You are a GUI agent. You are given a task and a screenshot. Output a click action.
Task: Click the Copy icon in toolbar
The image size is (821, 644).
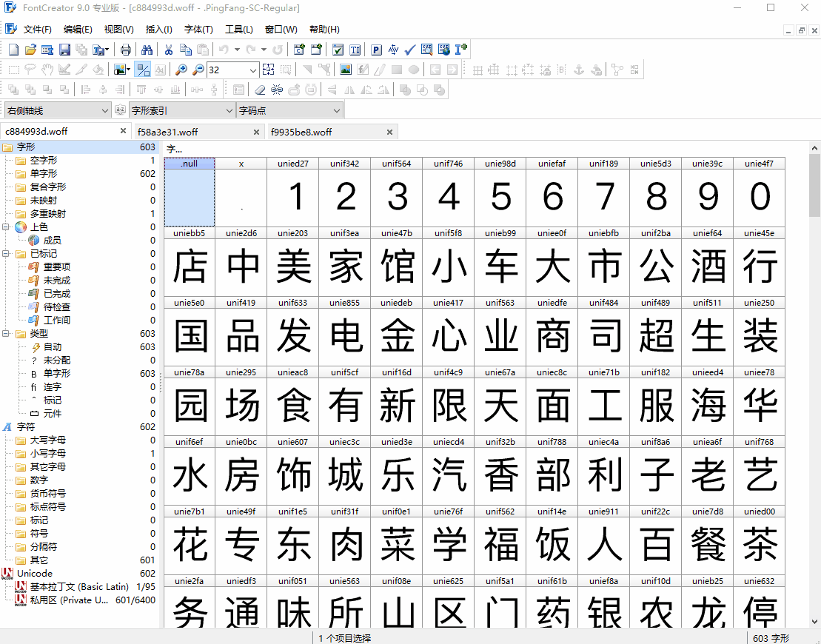point(185,50)
